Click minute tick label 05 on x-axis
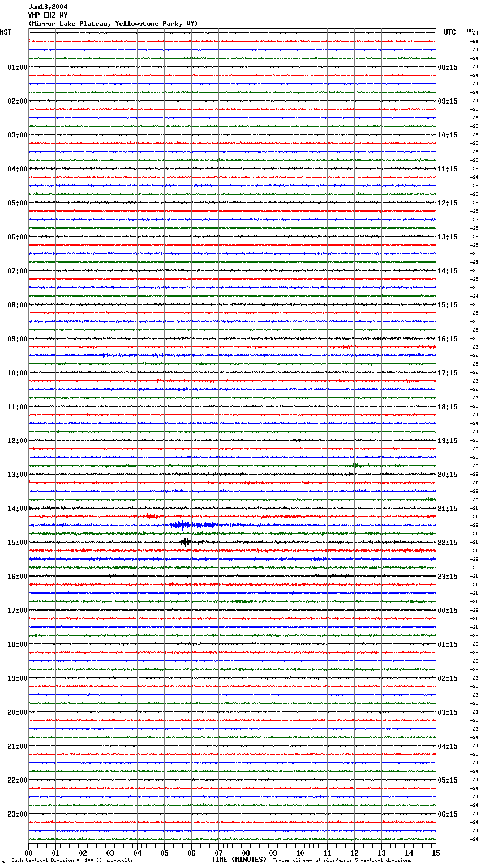Screen dimensions: 481x868 [164, 853]
